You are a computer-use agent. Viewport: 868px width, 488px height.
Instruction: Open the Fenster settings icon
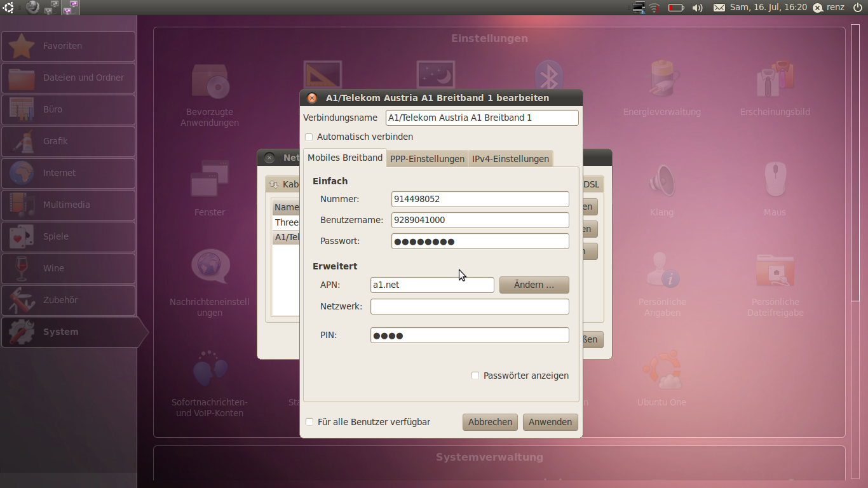pyautogui.click(x=210, y=187)
